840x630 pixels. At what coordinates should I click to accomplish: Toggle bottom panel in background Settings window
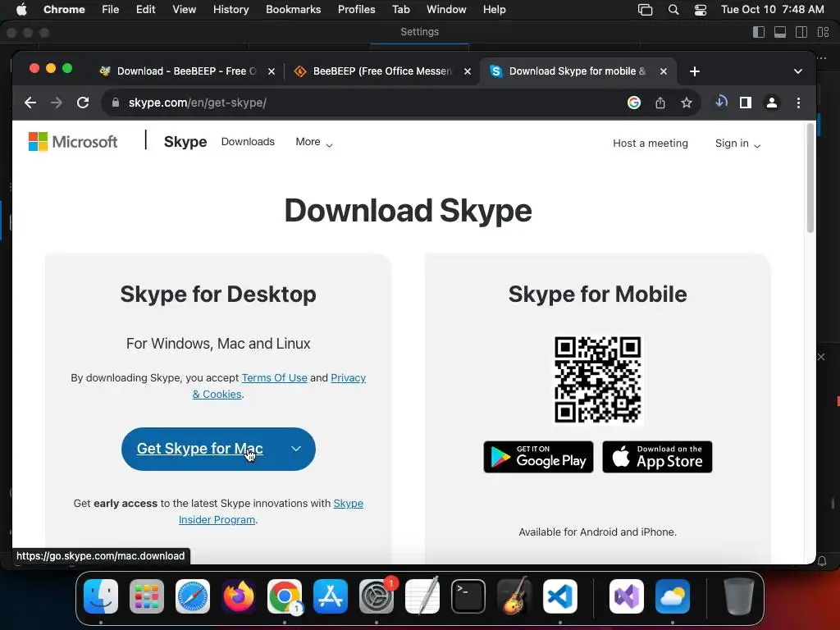780,32
